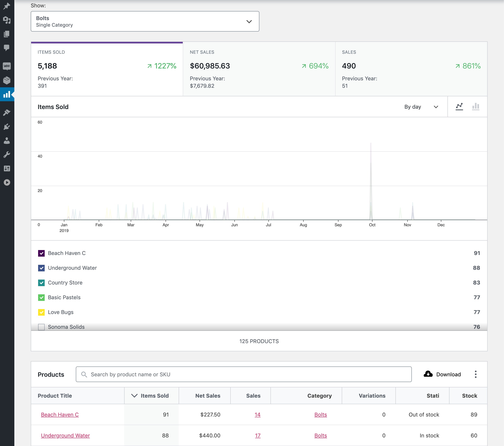Viewport: 504px width, 446px height.
Task: Select the Net Sales summary tab
Action: point(259,69)
